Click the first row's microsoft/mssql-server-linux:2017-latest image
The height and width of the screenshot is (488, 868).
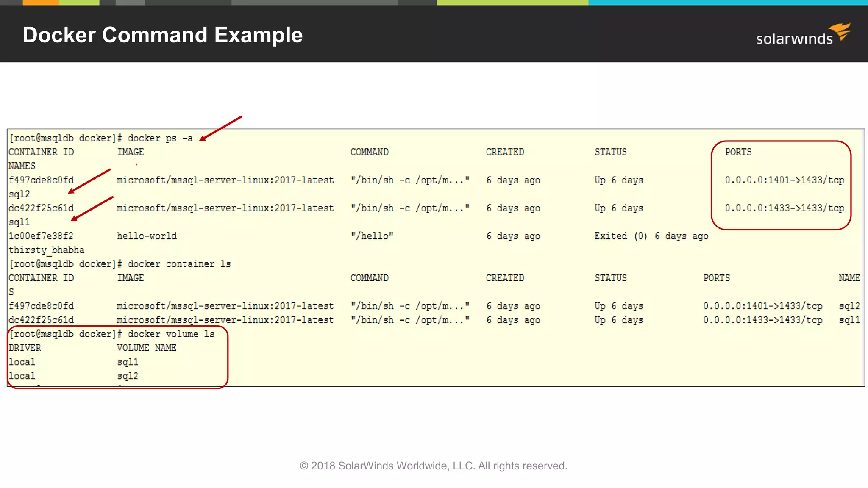point(225,180)
